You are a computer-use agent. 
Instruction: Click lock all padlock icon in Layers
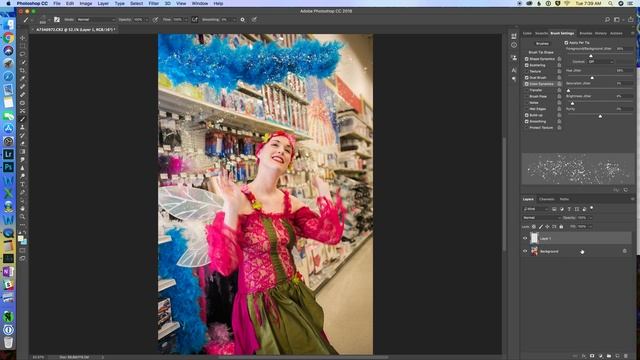(561, 227)
